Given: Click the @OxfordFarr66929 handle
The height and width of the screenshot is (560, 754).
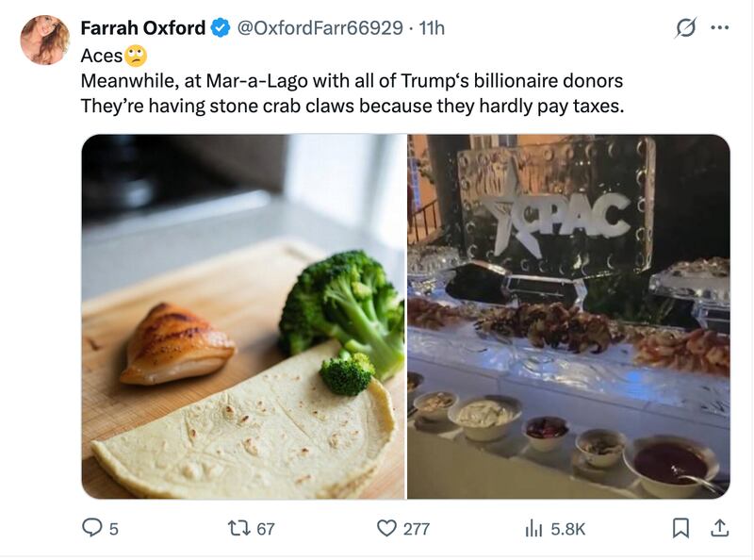Looking at the screenshot, I should (x=319, y=28).
